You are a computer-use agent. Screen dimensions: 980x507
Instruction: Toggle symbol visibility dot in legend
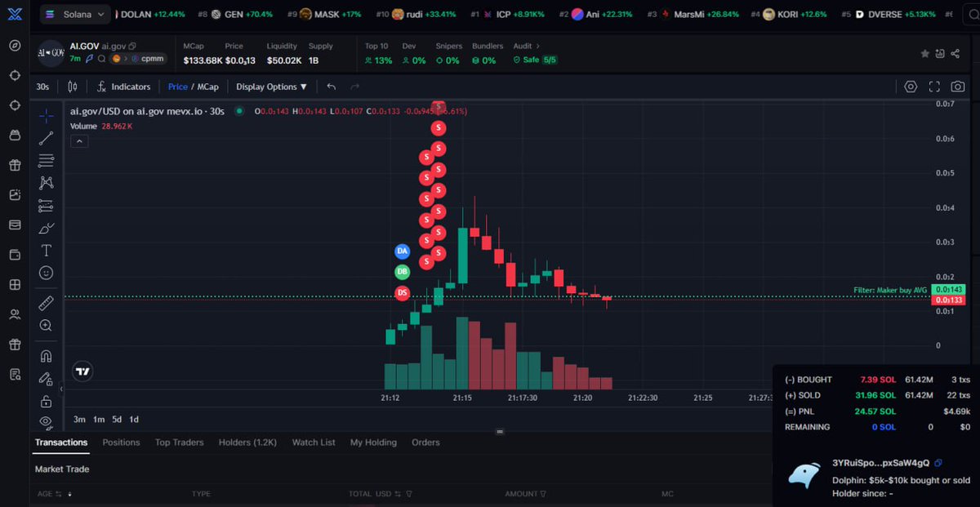tap(238, 111)
